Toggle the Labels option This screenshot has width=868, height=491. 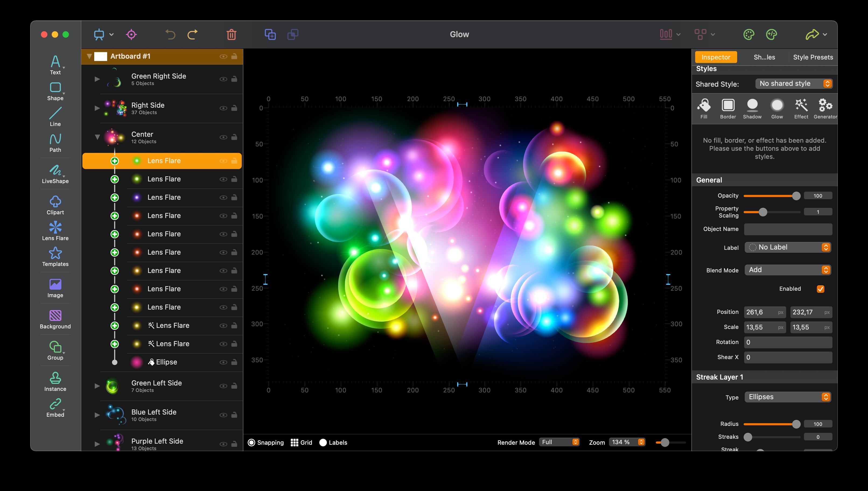coord(333,443)
